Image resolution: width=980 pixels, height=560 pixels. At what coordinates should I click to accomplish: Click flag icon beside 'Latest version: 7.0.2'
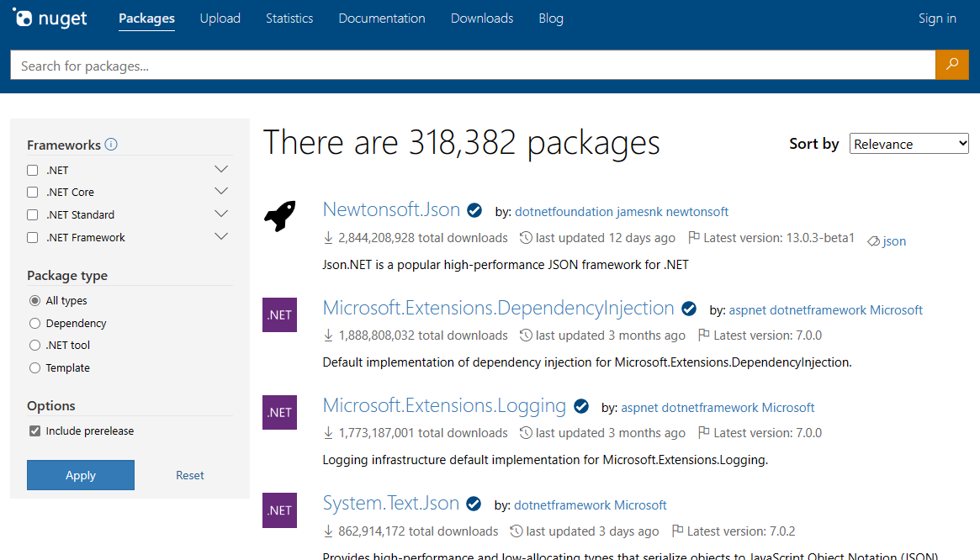[677, 531]
